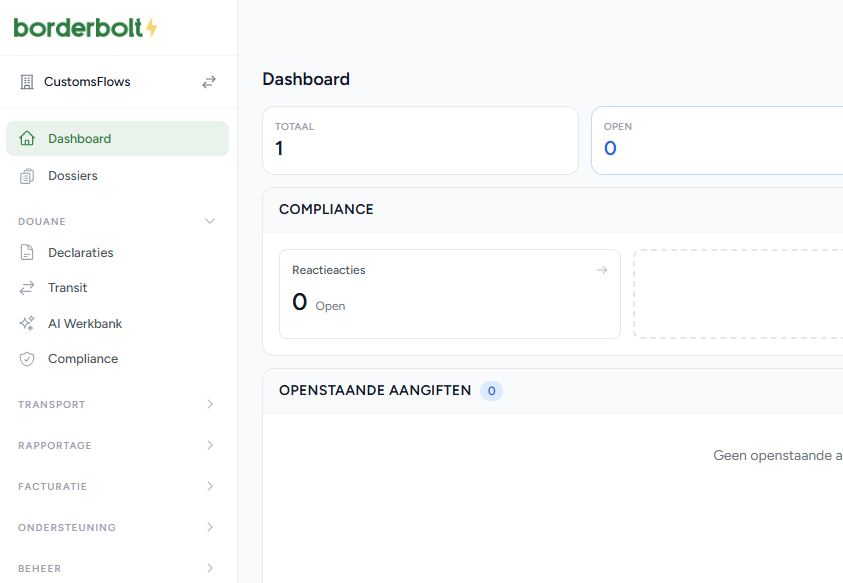Open the Compliance menu item
Viewport: 843px width, 583px height.
pos(83,359)
